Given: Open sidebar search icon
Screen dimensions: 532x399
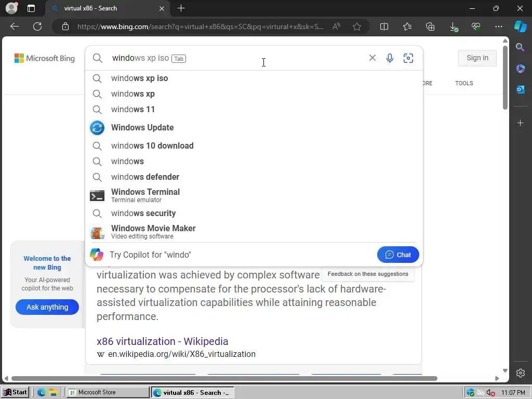Looking at the screenshot, I should tap(520, 47).
